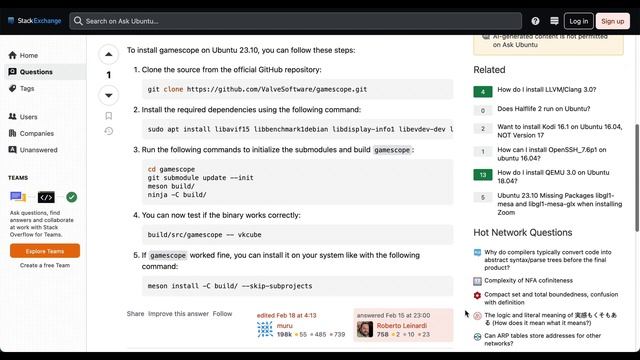The height and width of the screenshot is (360, 640).
Task: Click the search magnifier icon
Action: point(78,21)
